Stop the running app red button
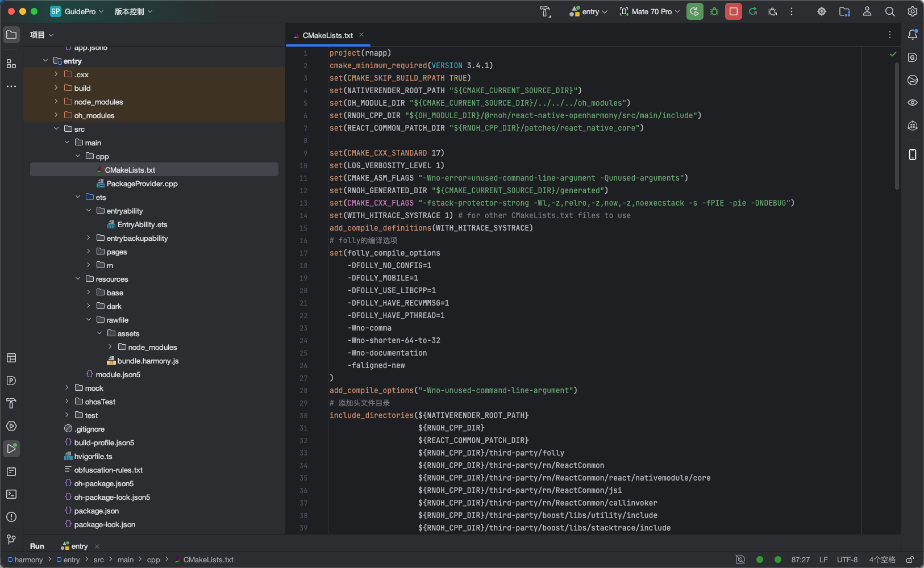924x568 pixels. [734, 11]
